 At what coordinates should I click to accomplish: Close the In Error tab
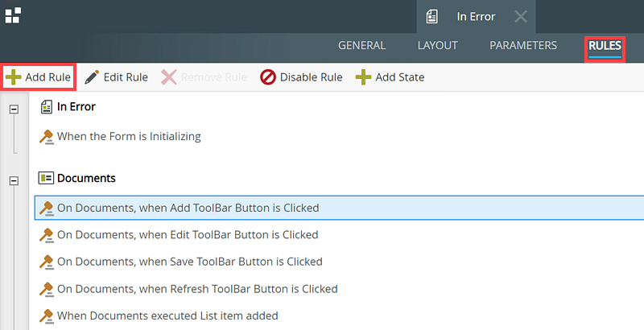coord(521,17)
